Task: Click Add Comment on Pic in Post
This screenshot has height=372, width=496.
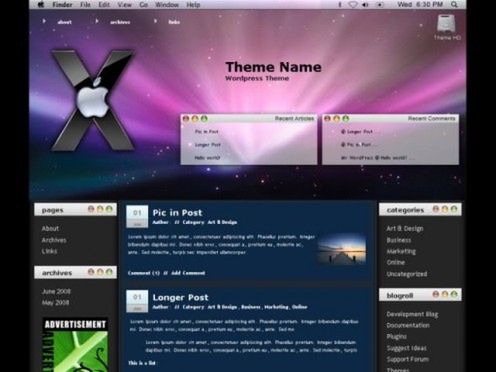Action: pyautogui.click(x=188, y=273)
